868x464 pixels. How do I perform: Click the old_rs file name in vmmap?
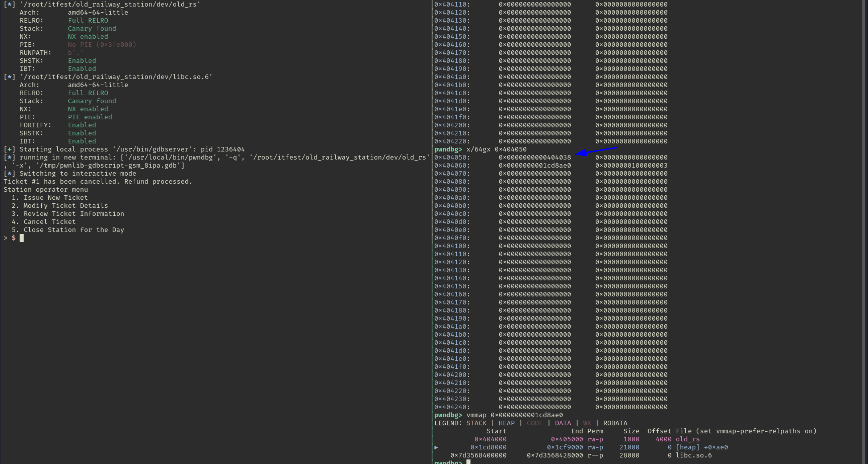(687, 439)
